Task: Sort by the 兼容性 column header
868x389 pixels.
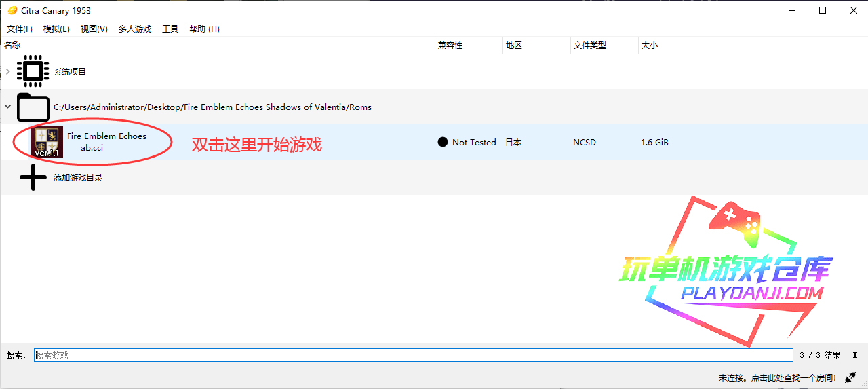Action: [x=450, y=45]
